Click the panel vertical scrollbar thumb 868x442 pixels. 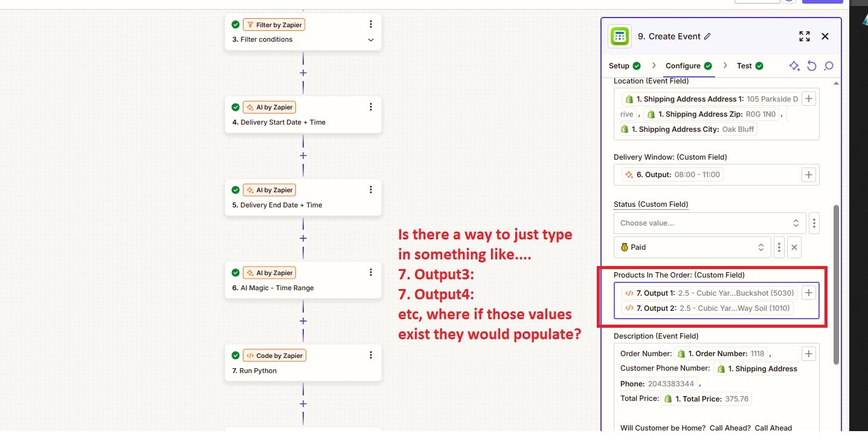pos(836,284)
